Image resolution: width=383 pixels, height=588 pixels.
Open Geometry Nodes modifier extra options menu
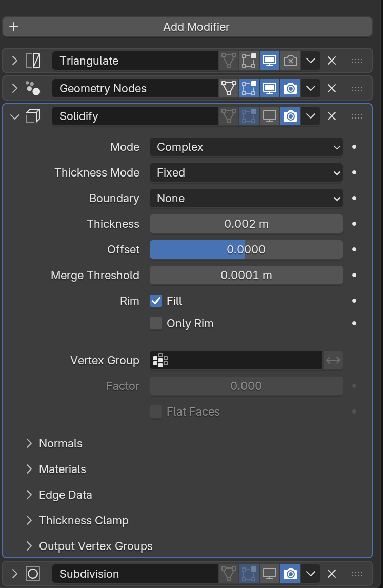point(310,89)
